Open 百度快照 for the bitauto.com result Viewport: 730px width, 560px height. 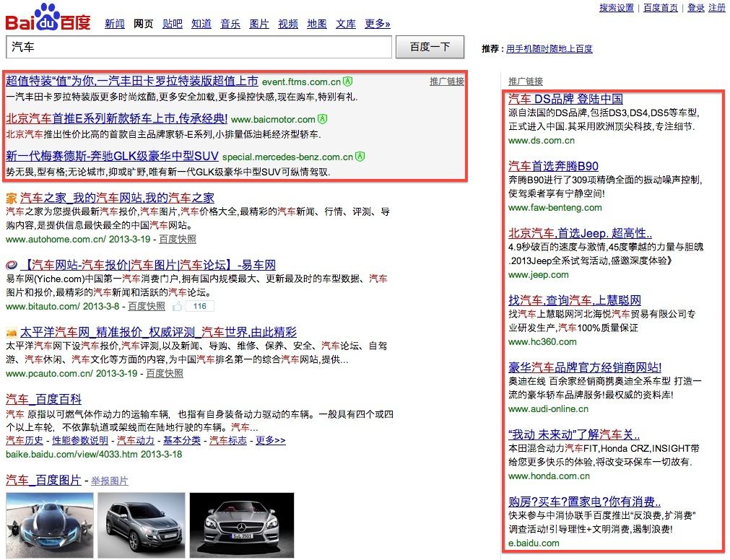tap(146, 306)
